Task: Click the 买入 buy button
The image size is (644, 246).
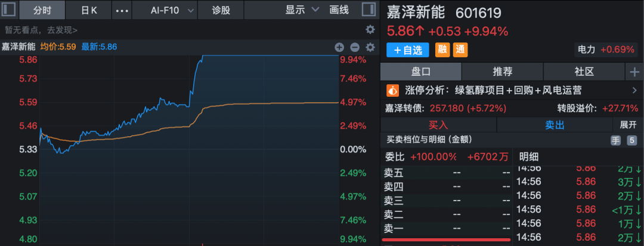Action: [x=438, y=125]
